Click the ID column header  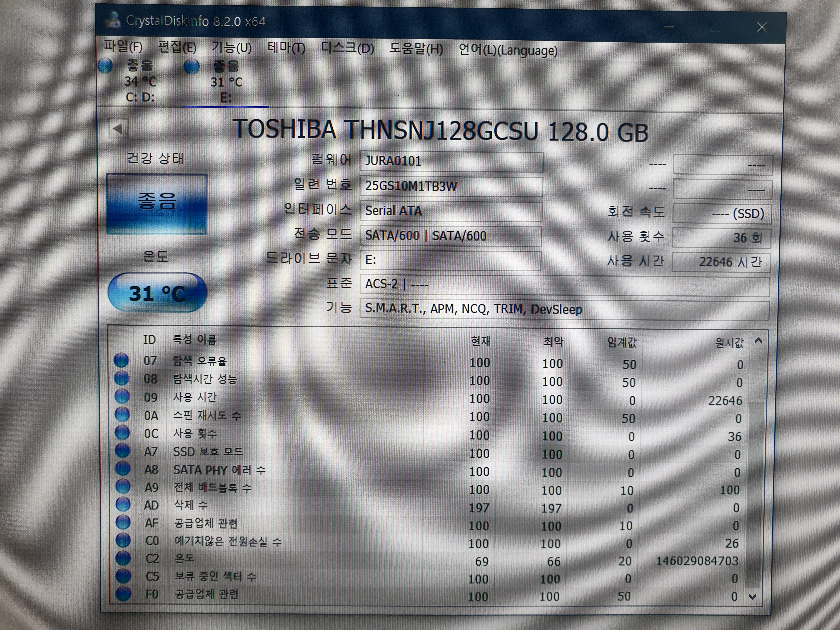click(x=150, y=340)
